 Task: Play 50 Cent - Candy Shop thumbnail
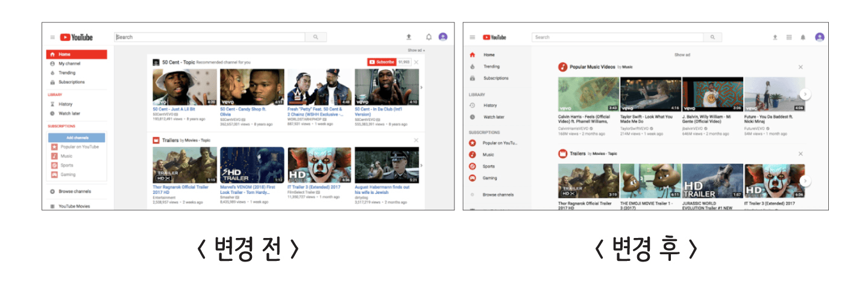tap(252, 87)
